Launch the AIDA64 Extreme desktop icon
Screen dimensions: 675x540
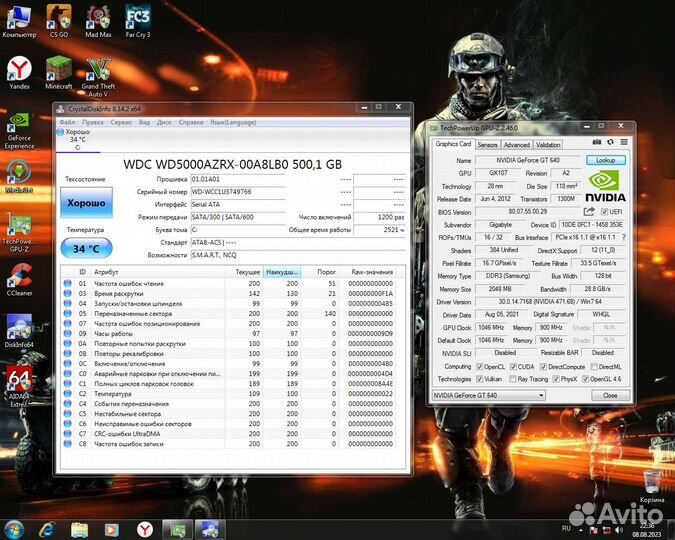point(19,387)
